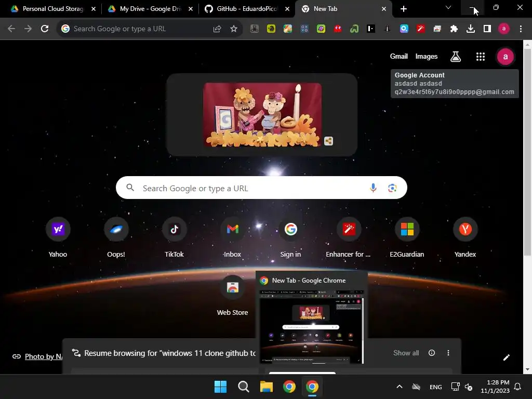Click Show all in Resume browsing card
This screenshot has height=399, width=532.
406,353
